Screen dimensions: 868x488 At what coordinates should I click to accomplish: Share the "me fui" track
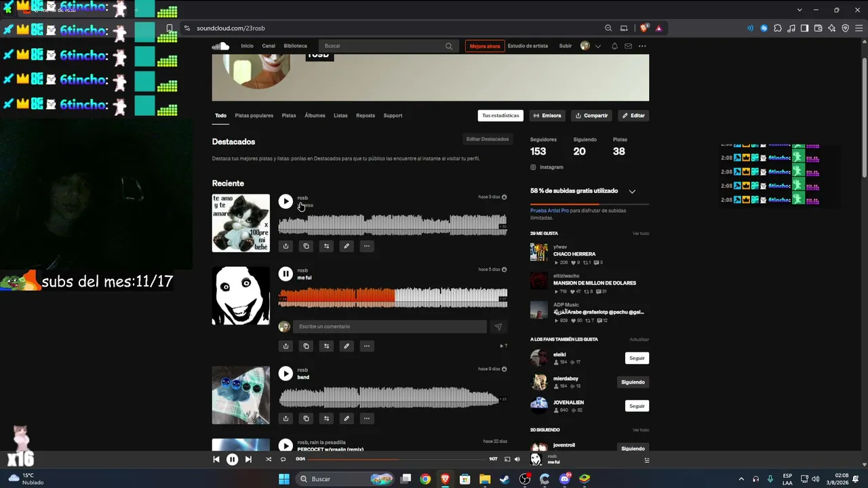pos(285,346)
